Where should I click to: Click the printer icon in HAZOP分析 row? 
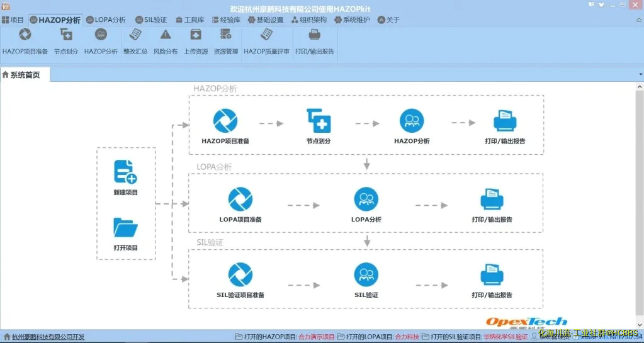pos(505,121)
